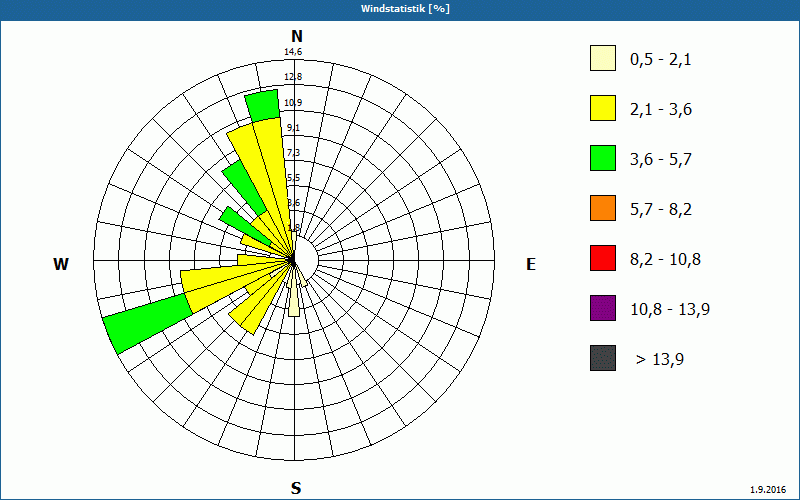Click the legend text > 13,9
Screen dimensions: 800x500
[660, 360]
